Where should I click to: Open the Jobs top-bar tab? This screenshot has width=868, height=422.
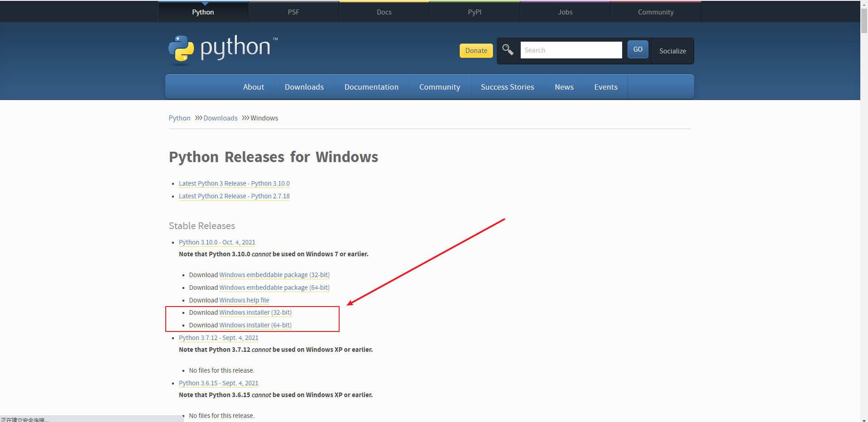[565, 12]
